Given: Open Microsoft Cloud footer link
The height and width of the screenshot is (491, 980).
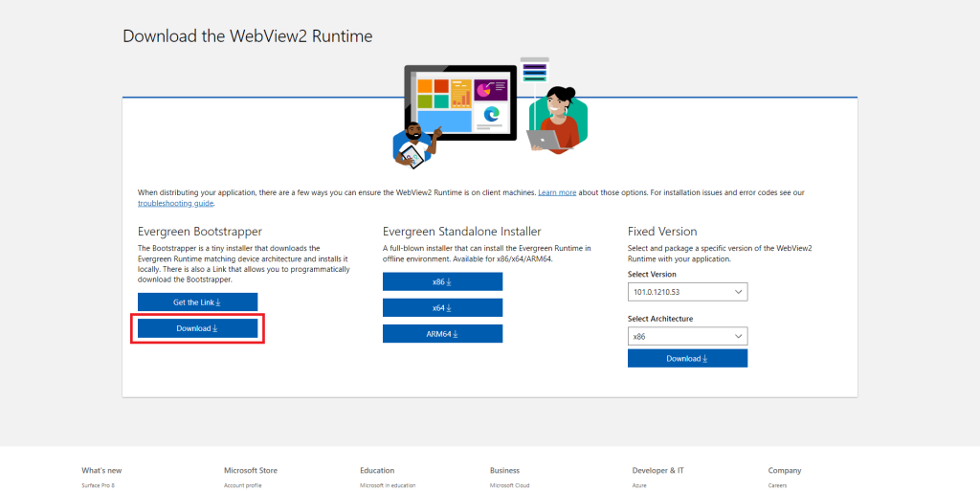Looking at the screenshot, I should pyautogui.click(x=510, y=485).
